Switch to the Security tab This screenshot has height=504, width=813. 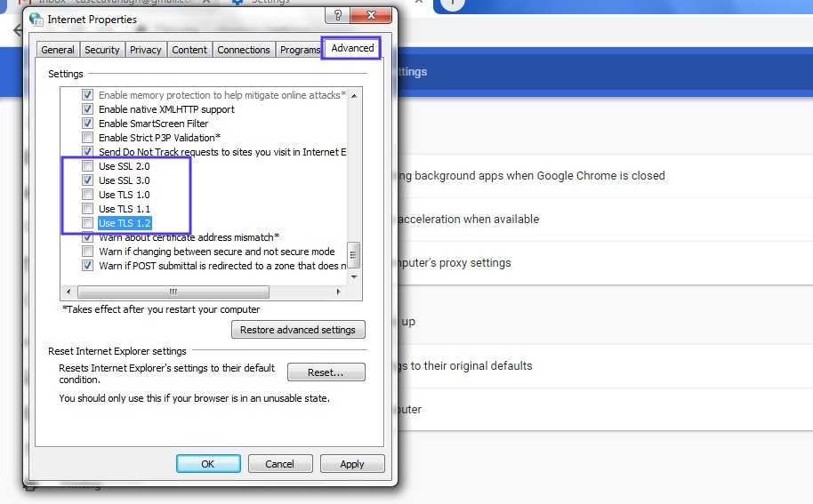click(x=102, y=50)
